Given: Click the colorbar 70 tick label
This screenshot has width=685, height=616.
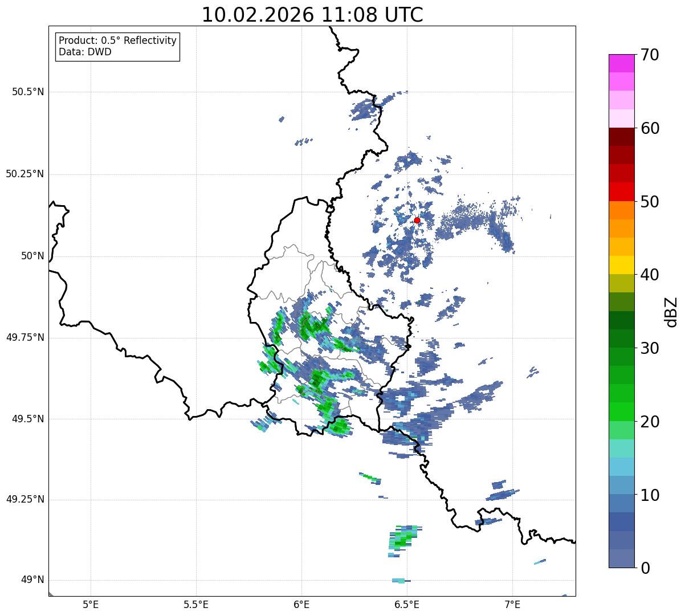Looking at the screenshot, I should click(650, 55).
